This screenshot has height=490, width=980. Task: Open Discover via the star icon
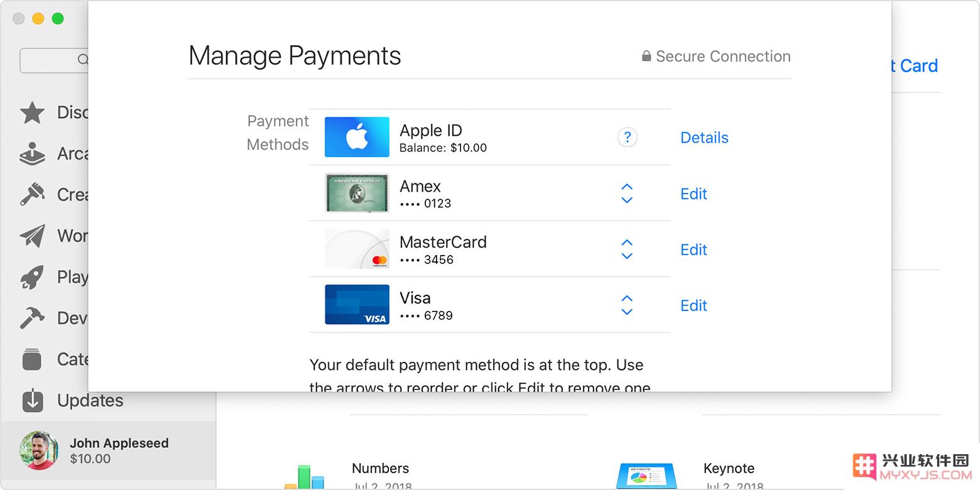pos(32,113)
